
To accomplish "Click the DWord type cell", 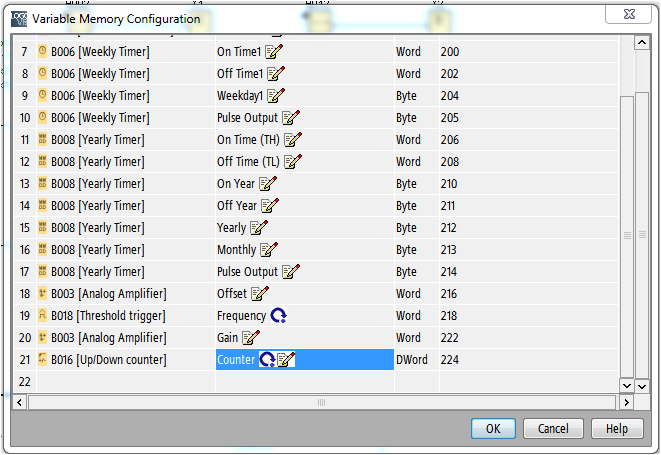I will pos(416,359).
